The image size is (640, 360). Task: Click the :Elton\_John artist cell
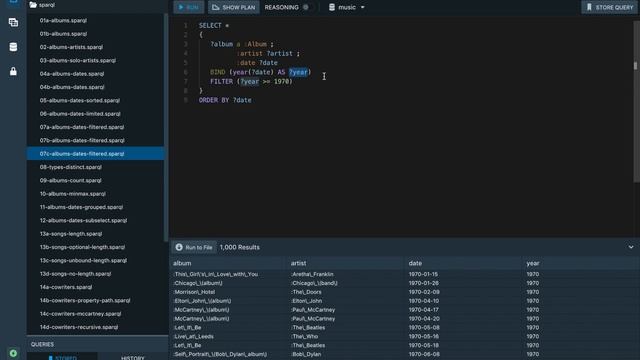pyautogui.click(x=307, y=301)
